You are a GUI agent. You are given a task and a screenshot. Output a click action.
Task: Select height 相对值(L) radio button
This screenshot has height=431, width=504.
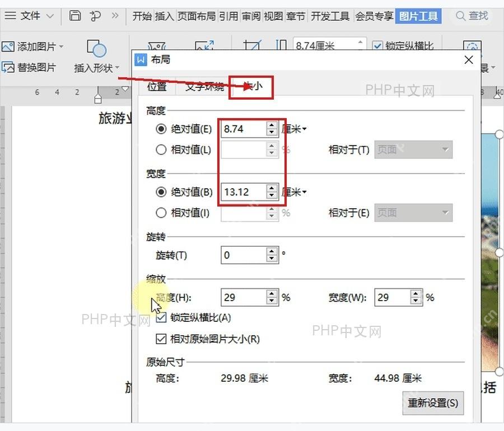[161, 149]
